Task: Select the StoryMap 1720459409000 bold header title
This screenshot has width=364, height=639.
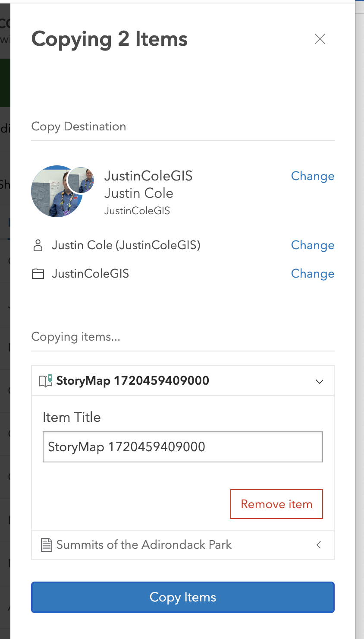Action: tap(132, 380)
